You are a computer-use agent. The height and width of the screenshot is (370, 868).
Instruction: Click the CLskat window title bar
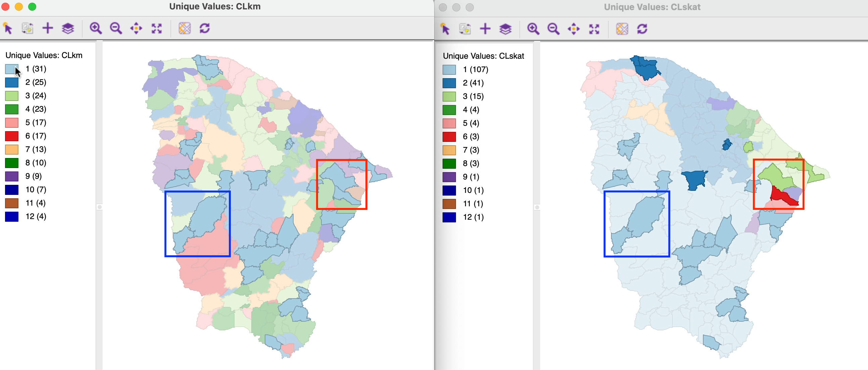[652, 7]
